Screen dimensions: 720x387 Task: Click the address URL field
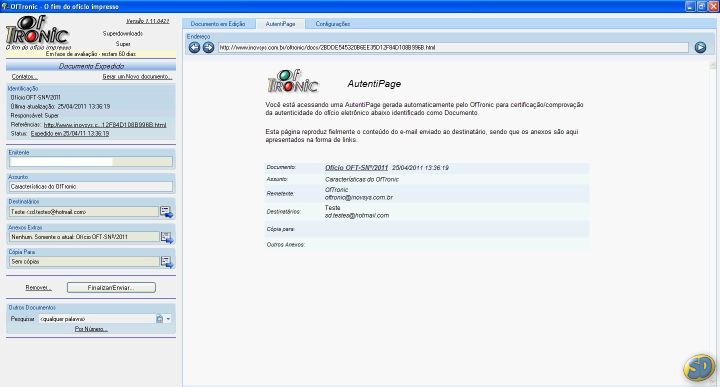pos(453,47)
